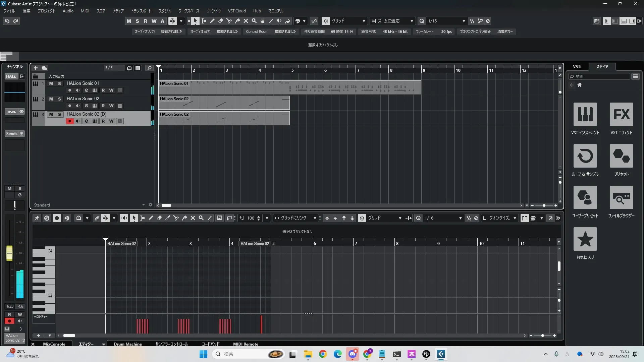The width and height of the screenshot is (644, 362).
Task: Open the トランスポート menu
Action: (x=141, y=11)
